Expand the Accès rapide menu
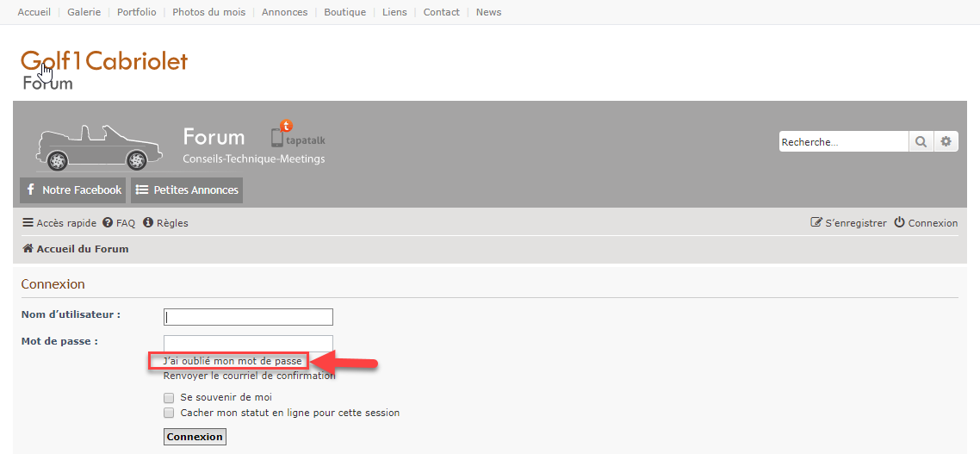The image size is (980, 454). click(x=59, y=223)
